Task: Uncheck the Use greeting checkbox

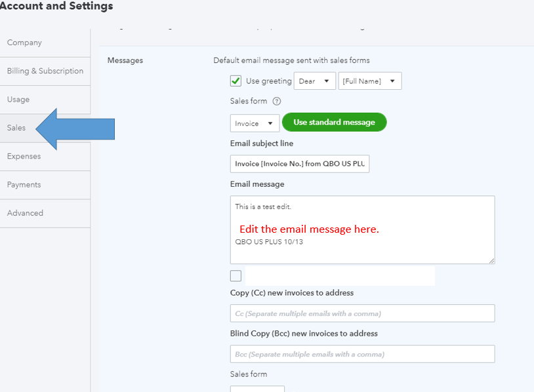Action: coord(236,81)
